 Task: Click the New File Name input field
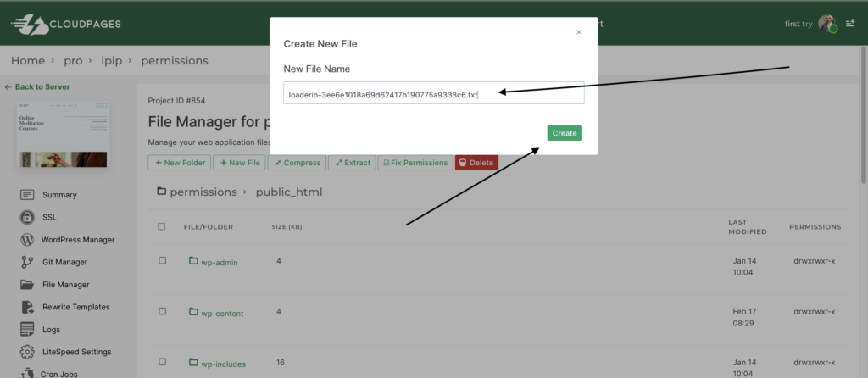click(433, 93)
